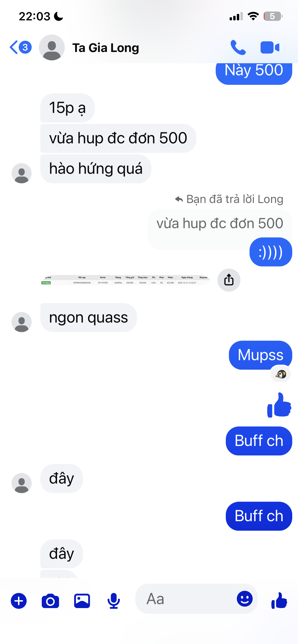Open the plus attachments menu

pyautogui.click(x=19, y=601)
